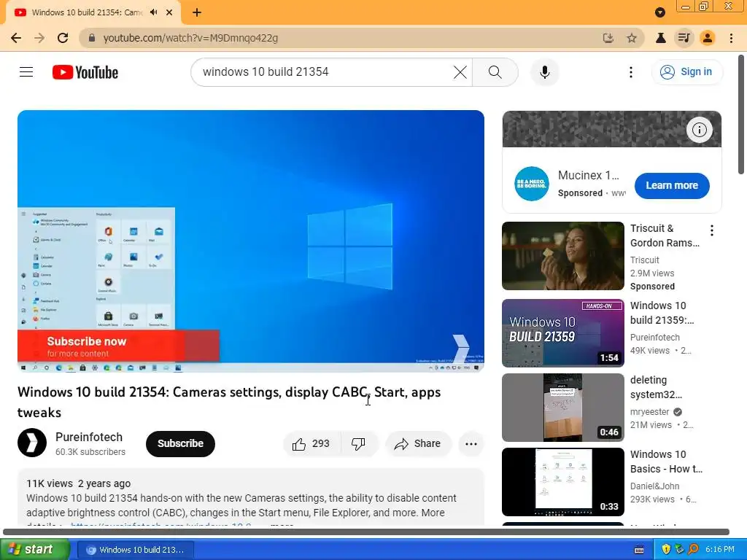Open Windows 10 build 21359 thumbnail
The height and width of the screenshot is (560, 747).
pyautogui.click(x=562, y=332)
